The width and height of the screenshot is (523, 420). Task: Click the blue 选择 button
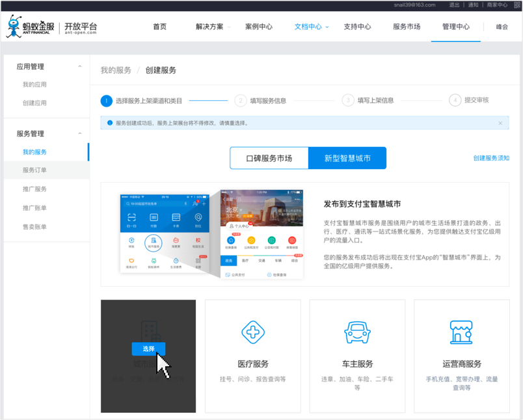click(x=148, y=348)
